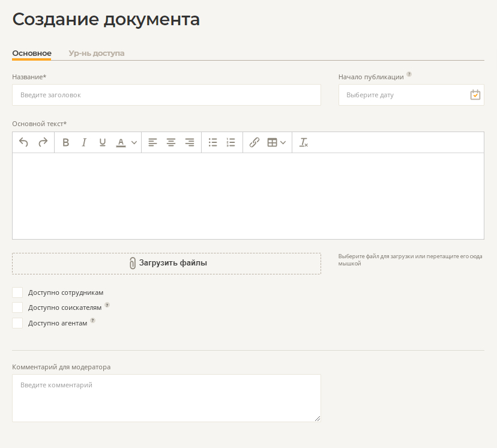Insert a bulleted list
This screenshot has height=448, width=497.
pos(212,142)
